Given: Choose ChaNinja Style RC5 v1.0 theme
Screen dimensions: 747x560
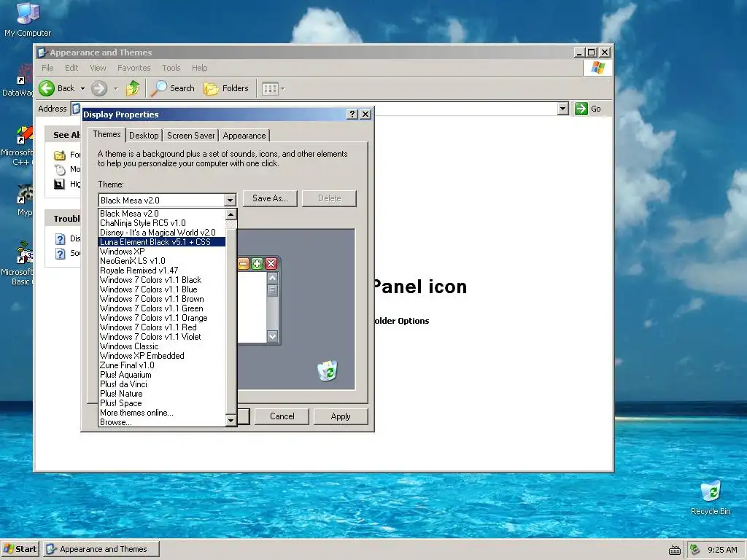Looking at the screenshot, I should coord(161,223).
